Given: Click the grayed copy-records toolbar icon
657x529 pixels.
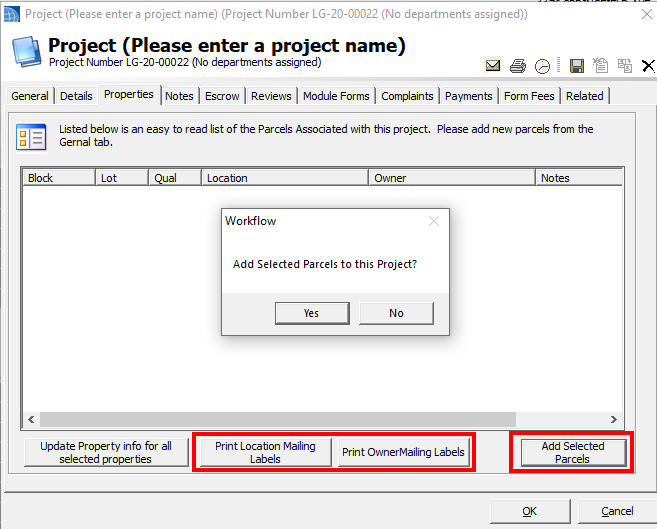Looking at the screenshot, I should point(625,66).
